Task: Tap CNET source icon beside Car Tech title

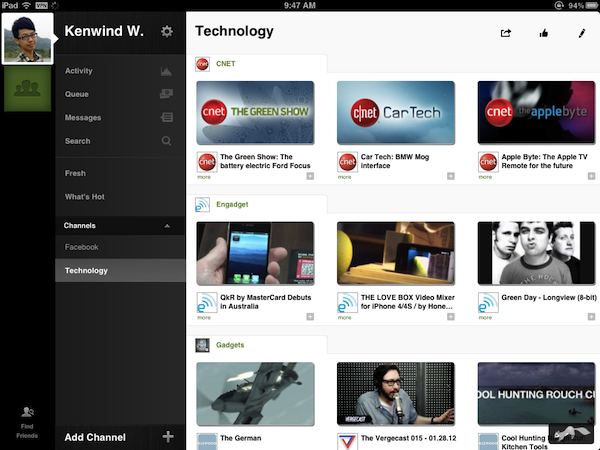Action: click(347, 162)
